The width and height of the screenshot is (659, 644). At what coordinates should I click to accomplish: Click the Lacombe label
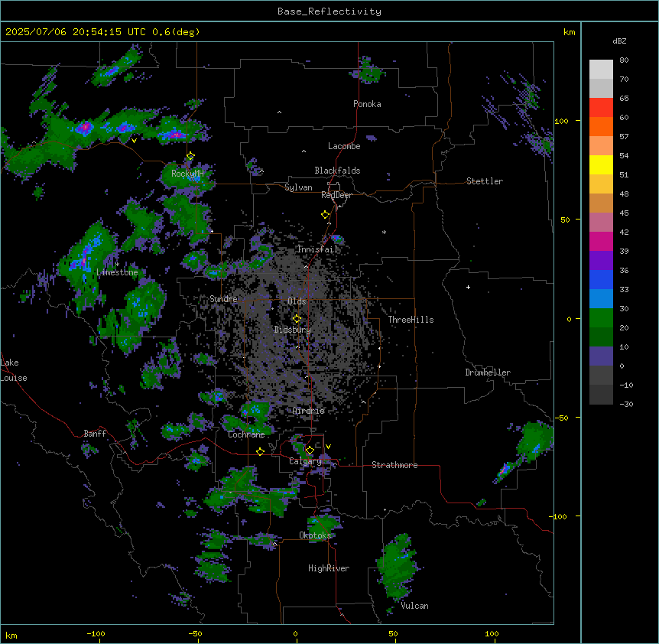[x=344, y=146]
